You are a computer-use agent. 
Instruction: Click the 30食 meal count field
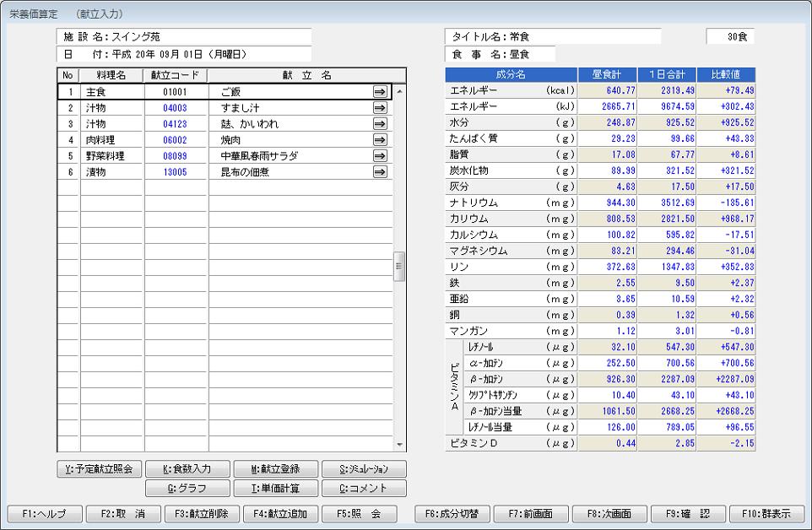(x=730, y=37)
